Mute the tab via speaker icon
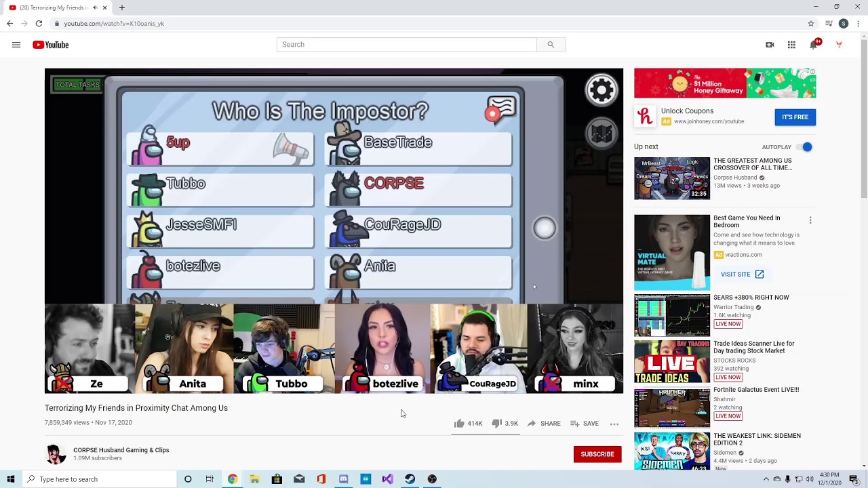The image size is (868, 488). click(x=94, y=7)
